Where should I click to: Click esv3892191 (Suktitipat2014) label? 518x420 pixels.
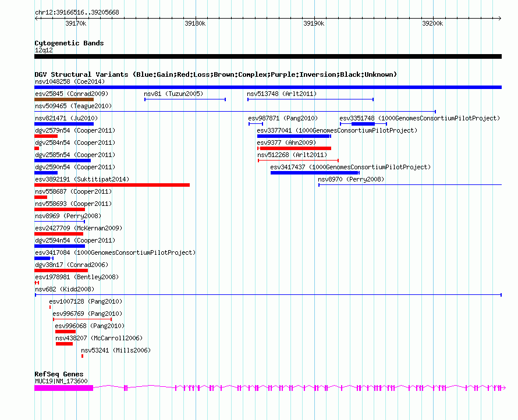pos(82,179)
